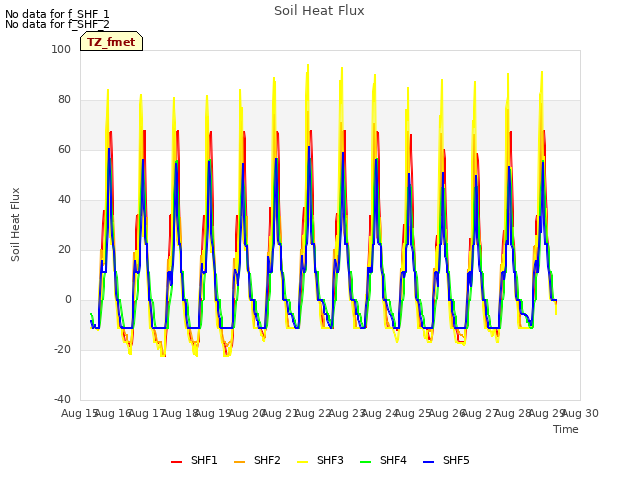Select the SHF3 legend label
The height and width of the screenshot is (480, 640).
330,460
